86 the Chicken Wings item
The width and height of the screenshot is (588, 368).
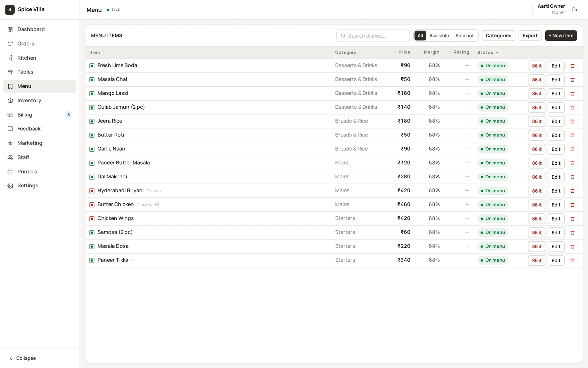(537, 219)
